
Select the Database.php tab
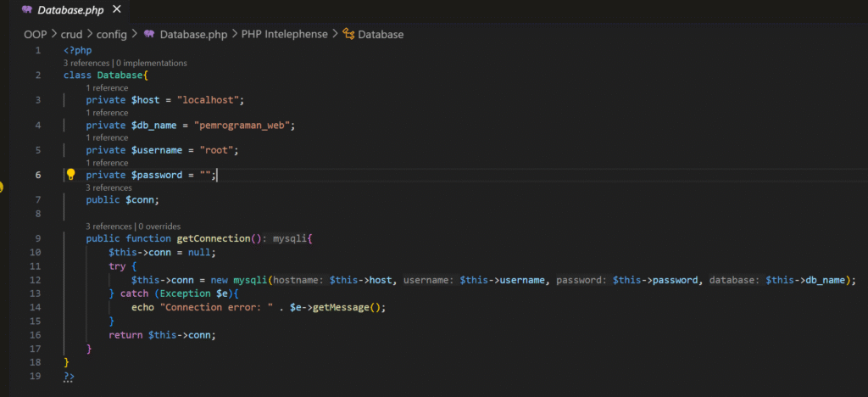(72, 10)
